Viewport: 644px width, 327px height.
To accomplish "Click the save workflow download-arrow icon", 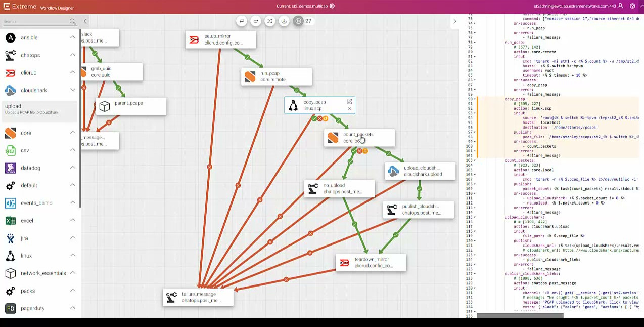I will pyautogui.click(x=284, y=21).
